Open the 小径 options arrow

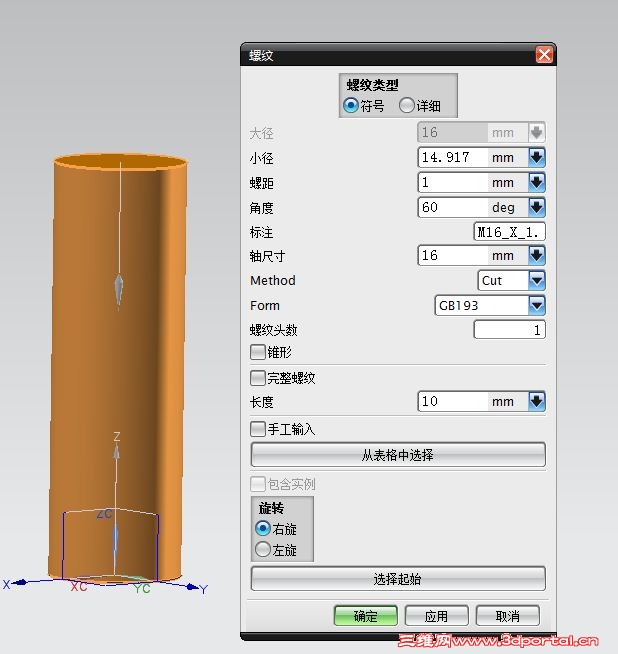536,158
